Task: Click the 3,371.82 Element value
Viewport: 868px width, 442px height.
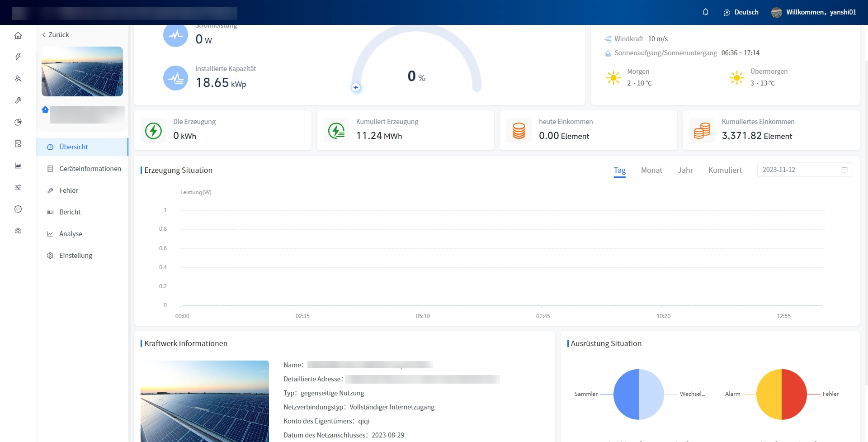Action: pos(757,136)
